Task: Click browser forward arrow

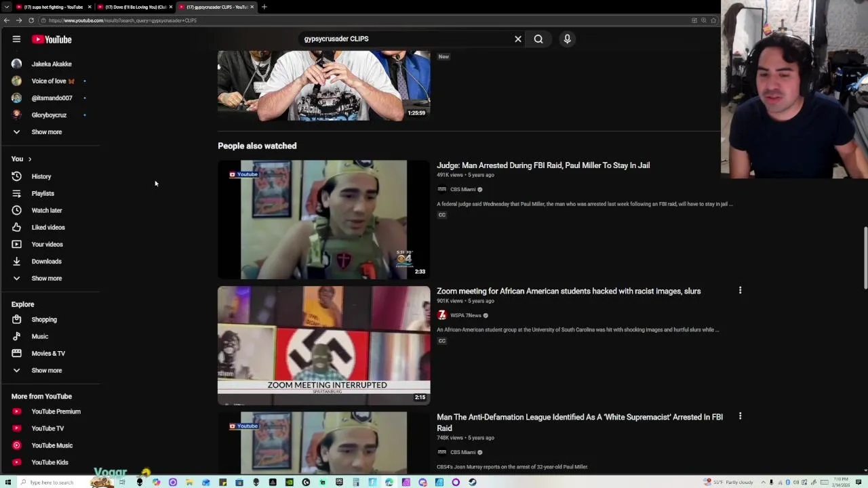Action: point(18,20)
